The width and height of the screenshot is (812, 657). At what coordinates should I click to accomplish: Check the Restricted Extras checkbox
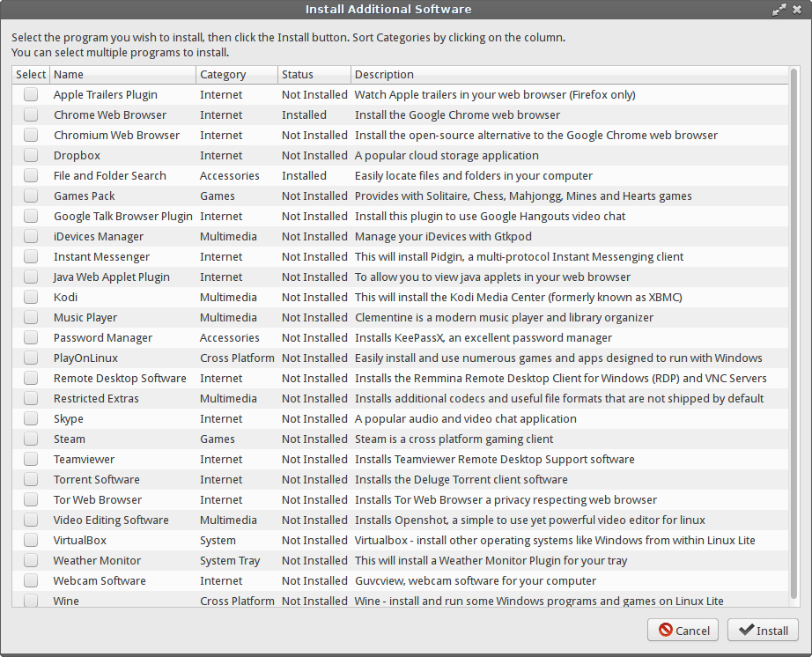pyautogui.click(x=31, y=398)
